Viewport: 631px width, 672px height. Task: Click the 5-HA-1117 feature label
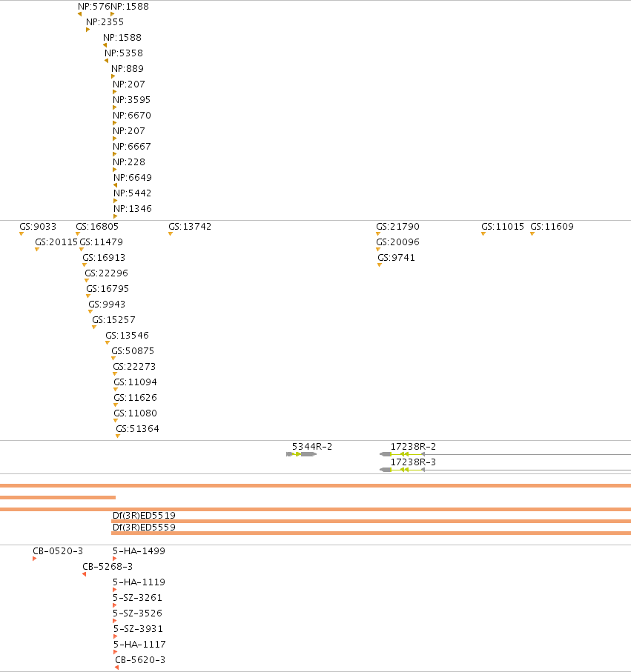point(139,645)
